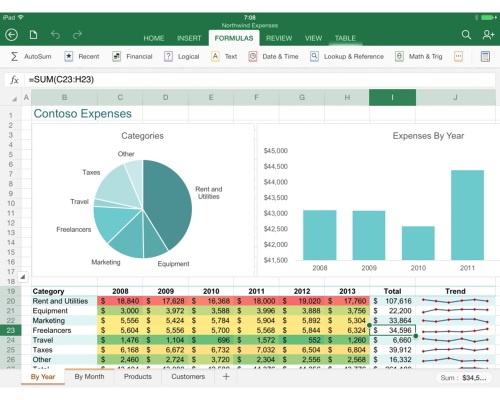This screenshot has width=500, height=400.
Task: Open the Customers sheet tab
Action: pos(188,377)
